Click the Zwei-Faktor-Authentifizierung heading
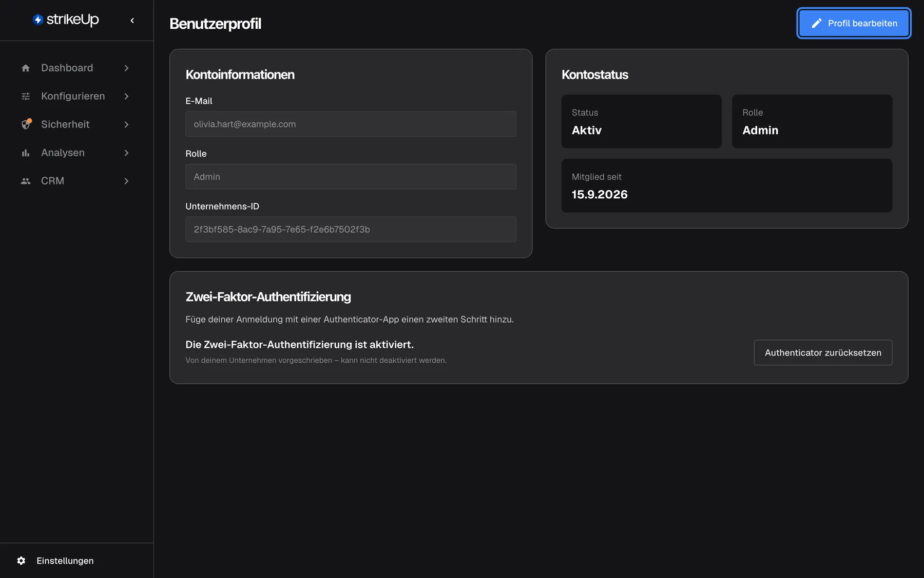 (268, 297)
